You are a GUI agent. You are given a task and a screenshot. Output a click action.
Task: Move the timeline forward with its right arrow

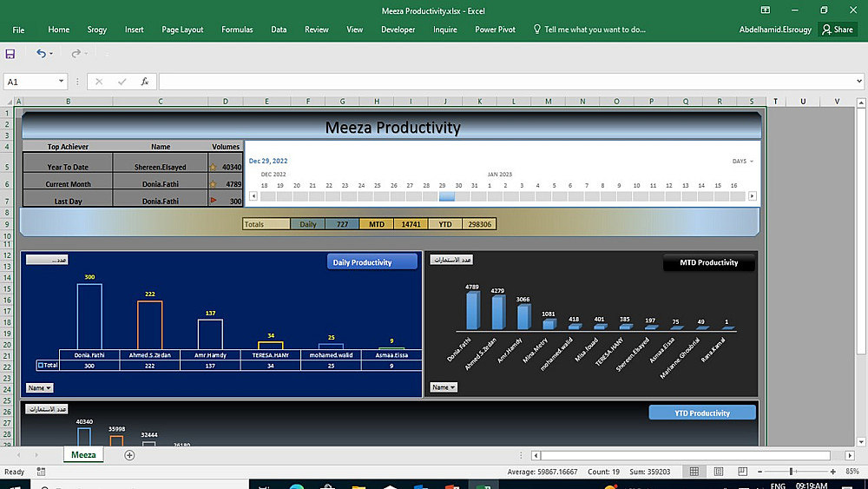753,196
